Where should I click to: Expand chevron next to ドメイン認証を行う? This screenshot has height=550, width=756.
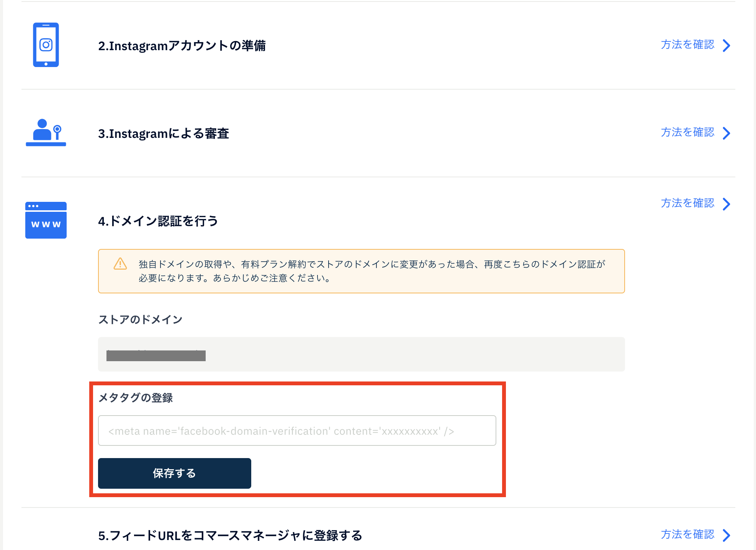727,204
